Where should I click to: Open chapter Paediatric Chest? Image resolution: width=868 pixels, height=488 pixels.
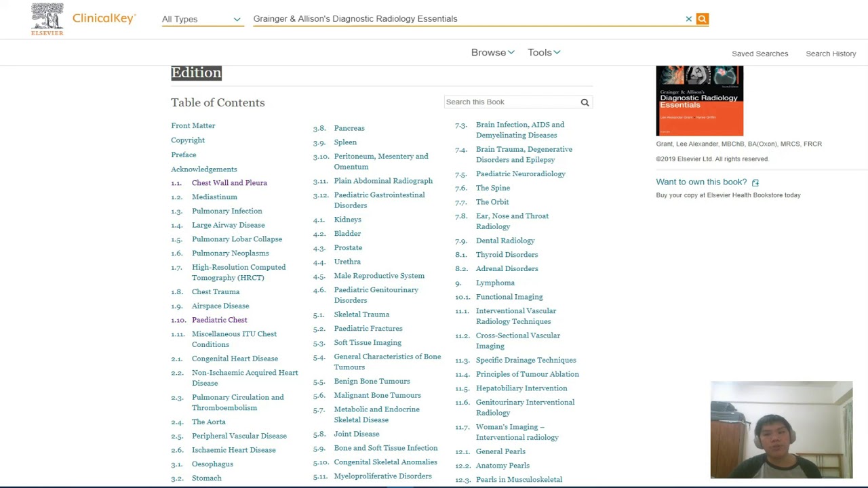point(219,320)
